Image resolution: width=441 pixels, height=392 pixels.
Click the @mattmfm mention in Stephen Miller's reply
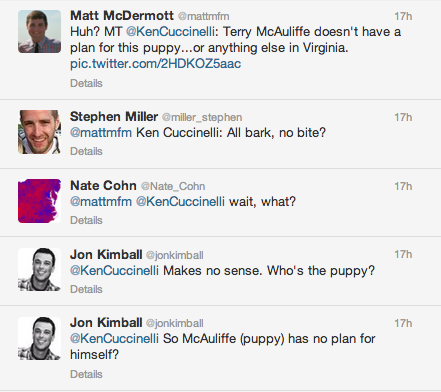point(101,133)
